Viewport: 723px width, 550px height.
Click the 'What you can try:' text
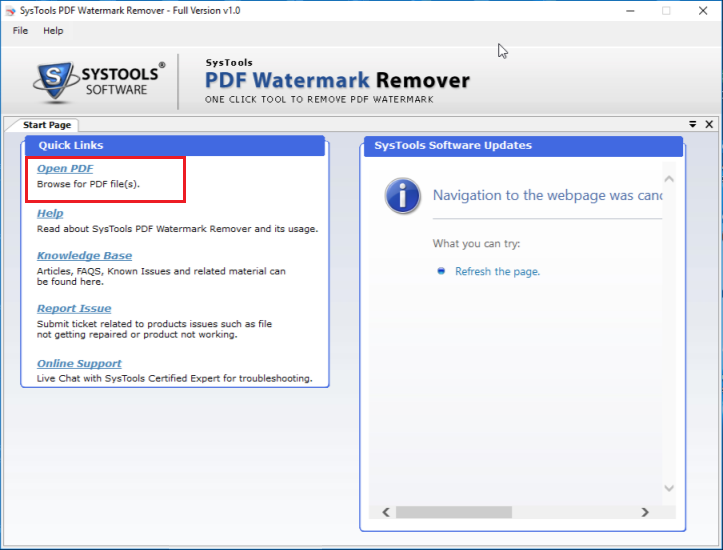coord(476,243)
